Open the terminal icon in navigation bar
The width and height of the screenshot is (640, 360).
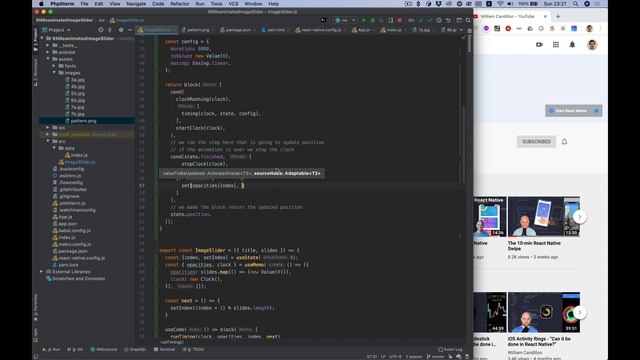(324, 20)
